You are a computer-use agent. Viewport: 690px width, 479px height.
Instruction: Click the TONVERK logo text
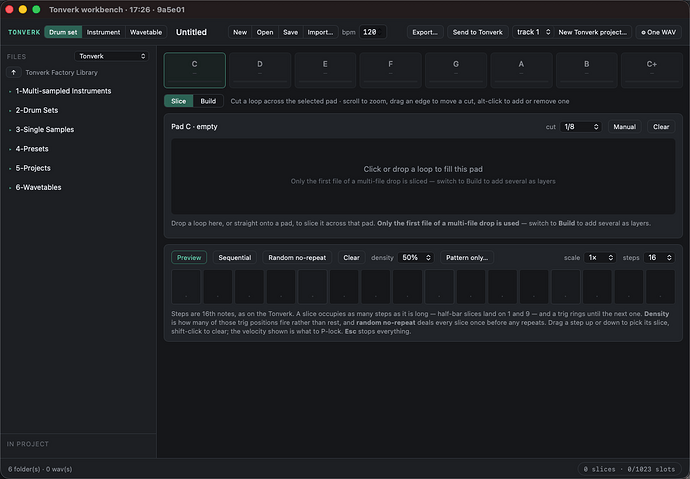coord(24,32)
